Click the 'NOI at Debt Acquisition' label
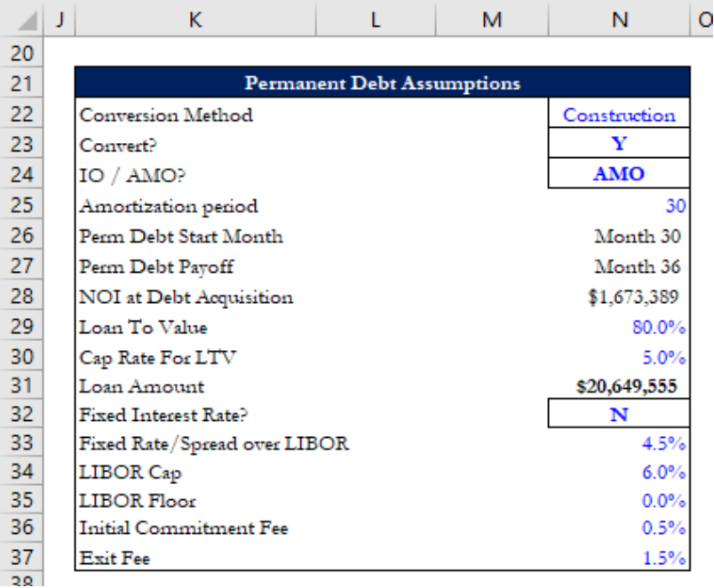Viewport: 714px width, 588px height. pyautogui.click(x=186, y=297)
